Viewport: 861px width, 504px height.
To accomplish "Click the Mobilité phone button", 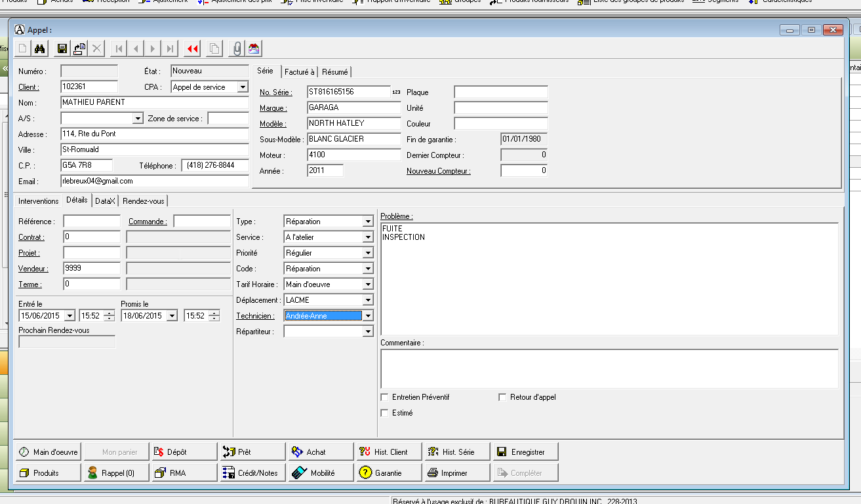I will click(x=321, y=473).
